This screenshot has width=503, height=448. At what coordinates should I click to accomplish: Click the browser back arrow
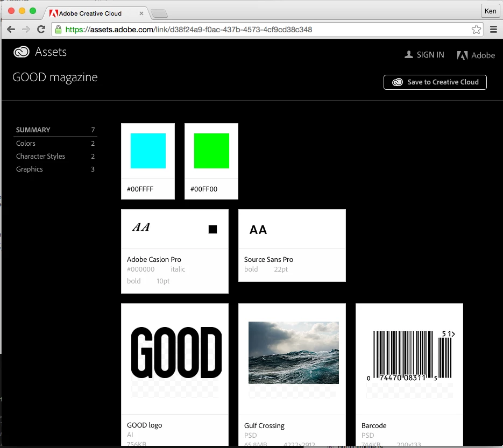(11, 30)
